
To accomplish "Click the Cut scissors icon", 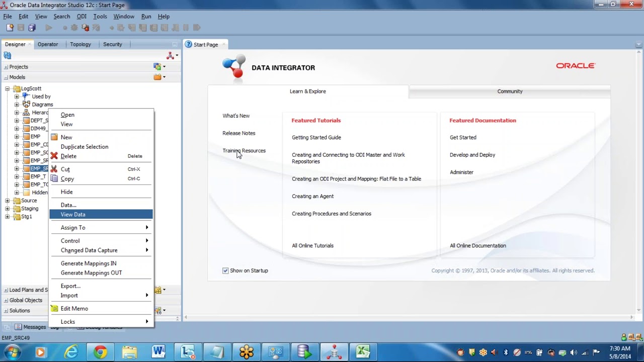I will [54, 169].
